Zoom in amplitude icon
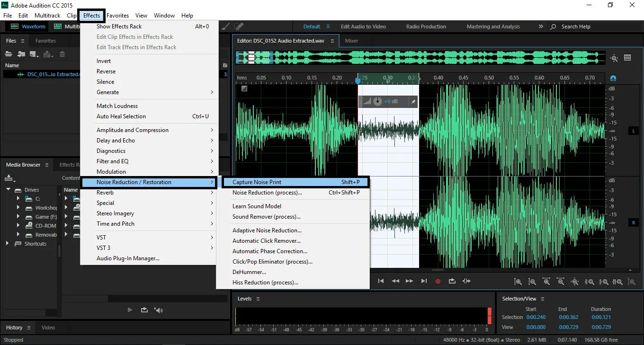644x345 pixels. 518,282
